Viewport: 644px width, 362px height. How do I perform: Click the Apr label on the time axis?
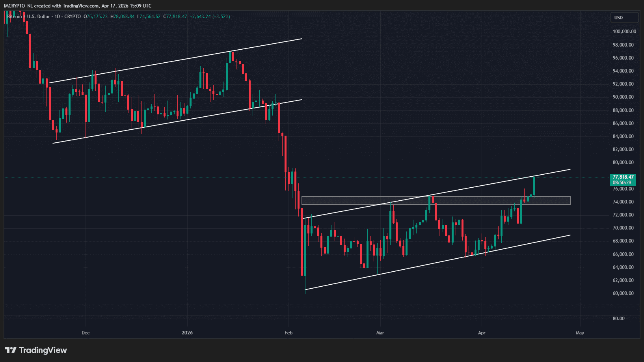(x=482, y=333)
